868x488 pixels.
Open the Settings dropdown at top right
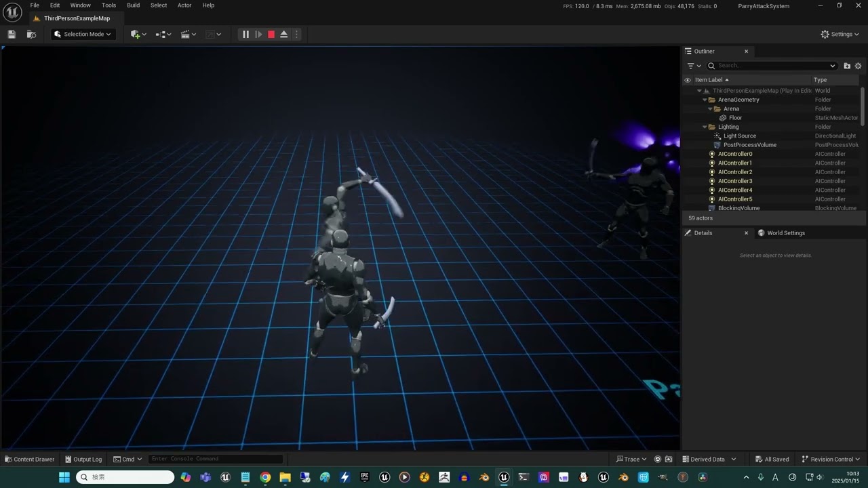[x=840, y=34]
